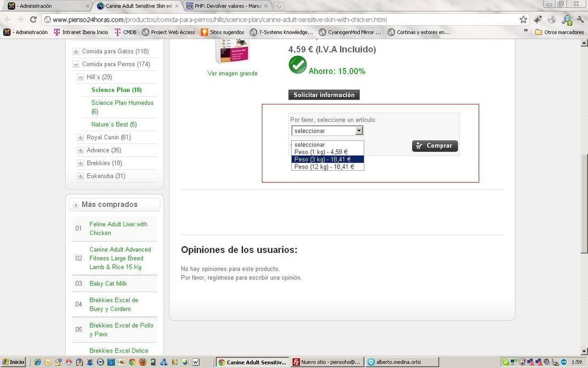Close the Administración tab
This screenshot has height=368, width=588.
87,6
